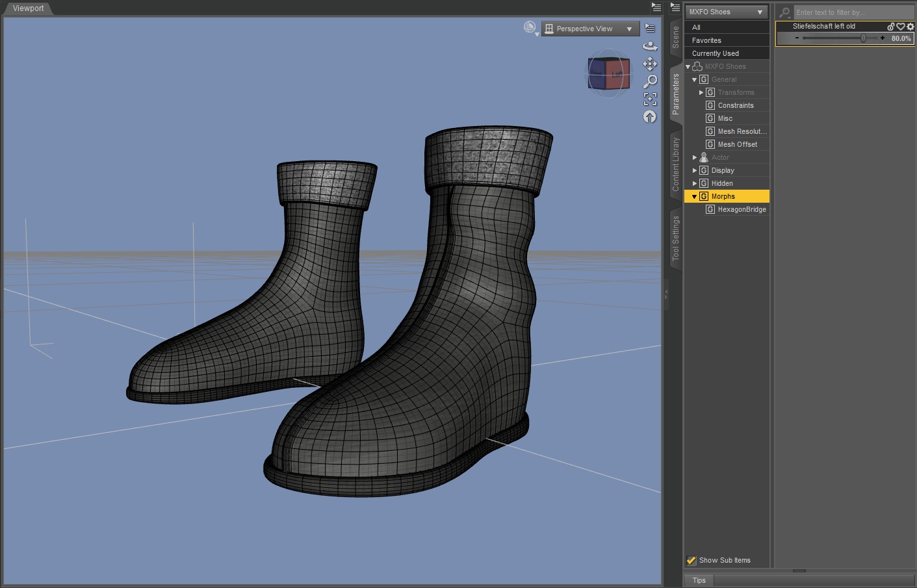Open settings gear for Stiefelschaft left old

tap(910, 27)
